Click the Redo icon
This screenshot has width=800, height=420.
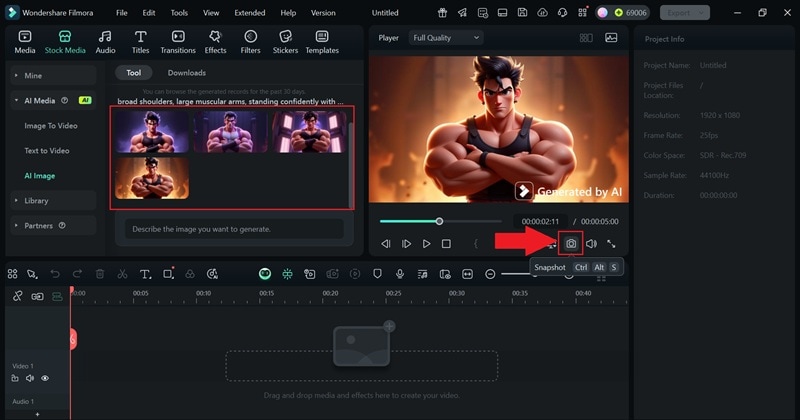coord(77,274)
